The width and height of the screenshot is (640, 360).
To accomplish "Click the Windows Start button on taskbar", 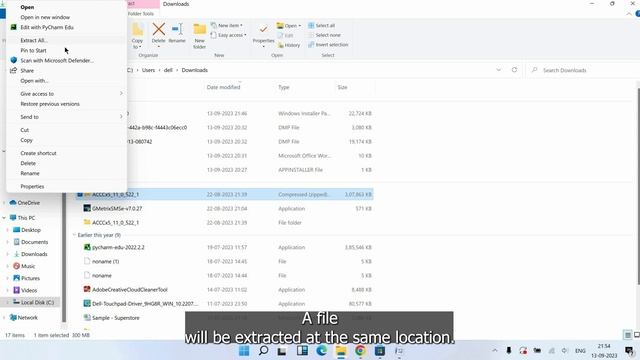I will coord(244,351).
